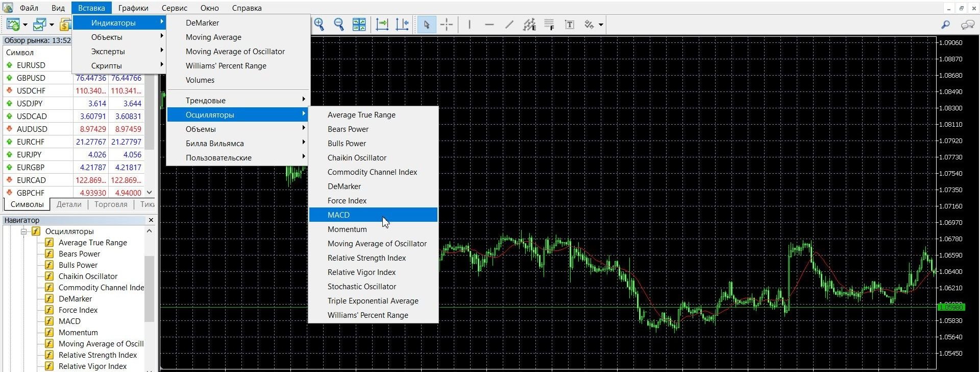Click the search magnifier icon
Screen dimensions: 980x372
[945, 25]
